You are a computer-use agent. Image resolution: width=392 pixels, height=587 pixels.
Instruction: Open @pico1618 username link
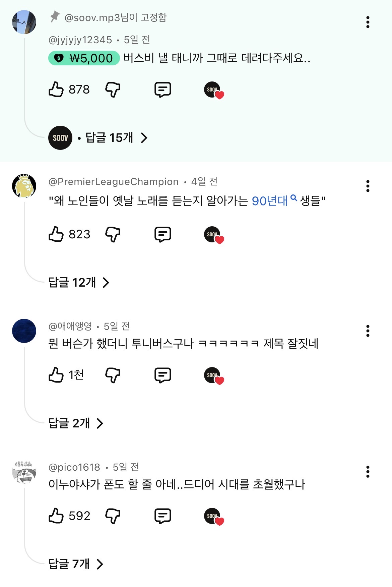pos(74,467)
